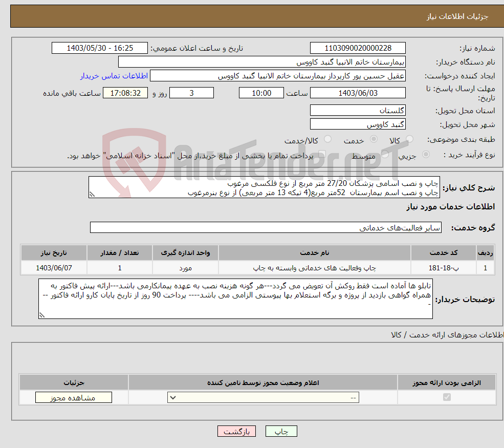Image resolution: width=504 pixels, height=448 pixels.
Task: Click the نام خدمت column header
Action: [314, 253]
